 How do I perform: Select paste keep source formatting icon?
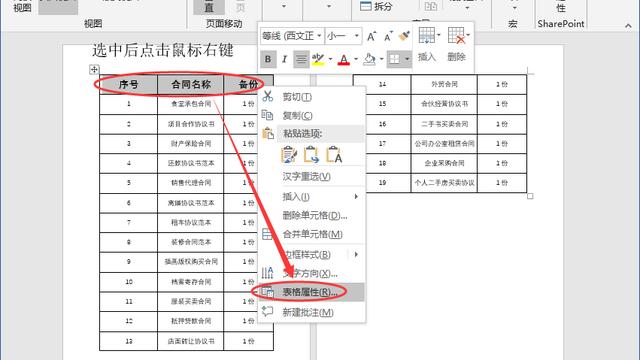289,155
